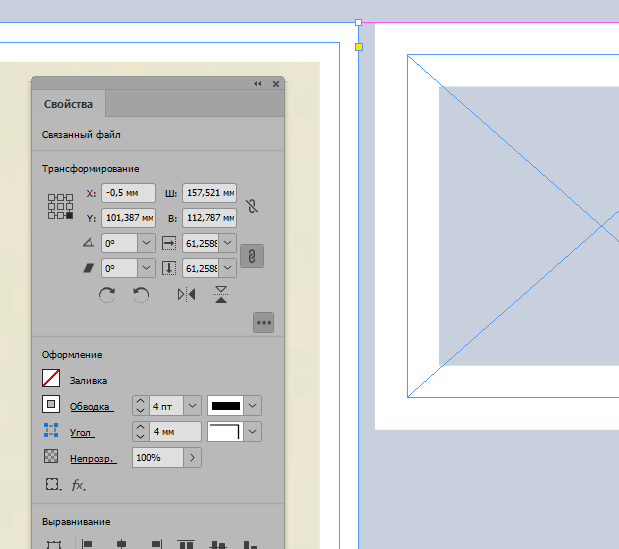Rotate object 90° counterclockwise

coord(141,295)
